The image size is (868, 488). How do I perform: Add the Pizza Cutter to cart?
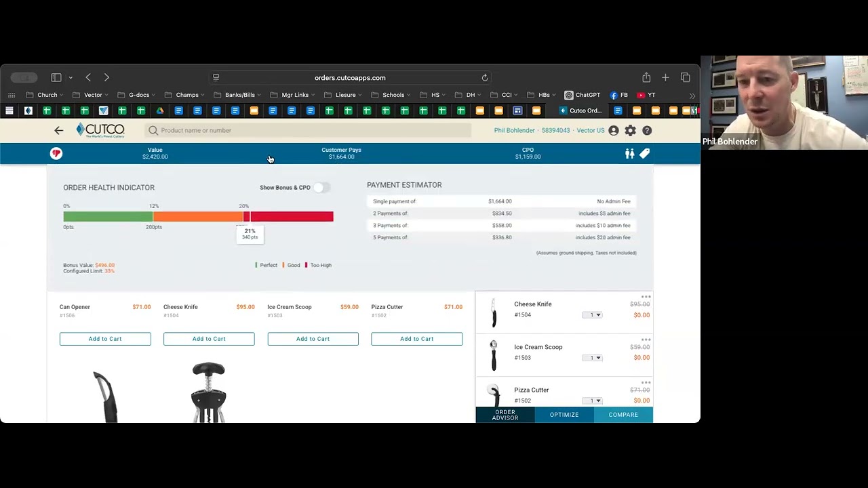point(416,339)
